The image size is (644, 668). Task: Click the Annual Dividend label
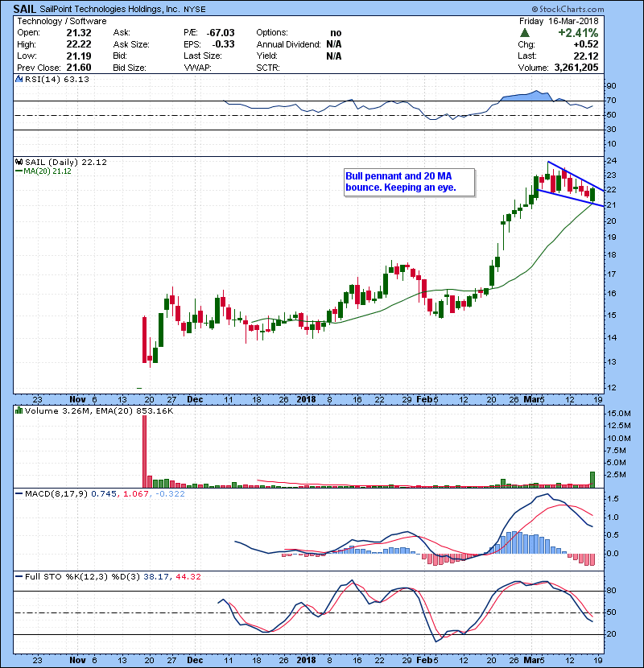coord(288,44)
